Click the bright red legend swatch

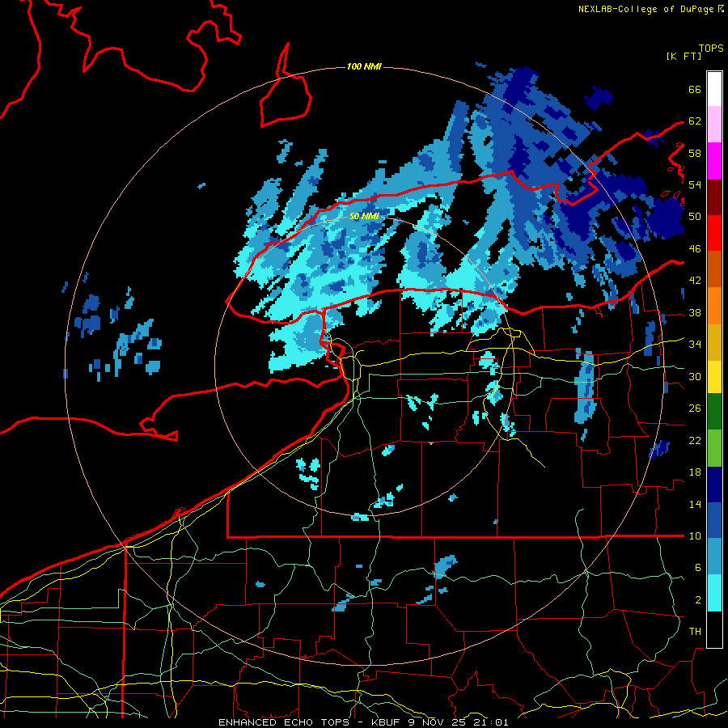point(714,233)
